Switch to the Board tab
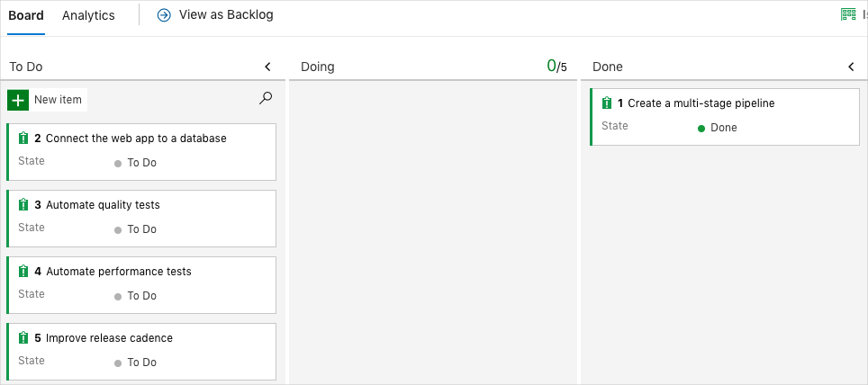The height and width of the screenshot is (385, 868). coord(26,15)
